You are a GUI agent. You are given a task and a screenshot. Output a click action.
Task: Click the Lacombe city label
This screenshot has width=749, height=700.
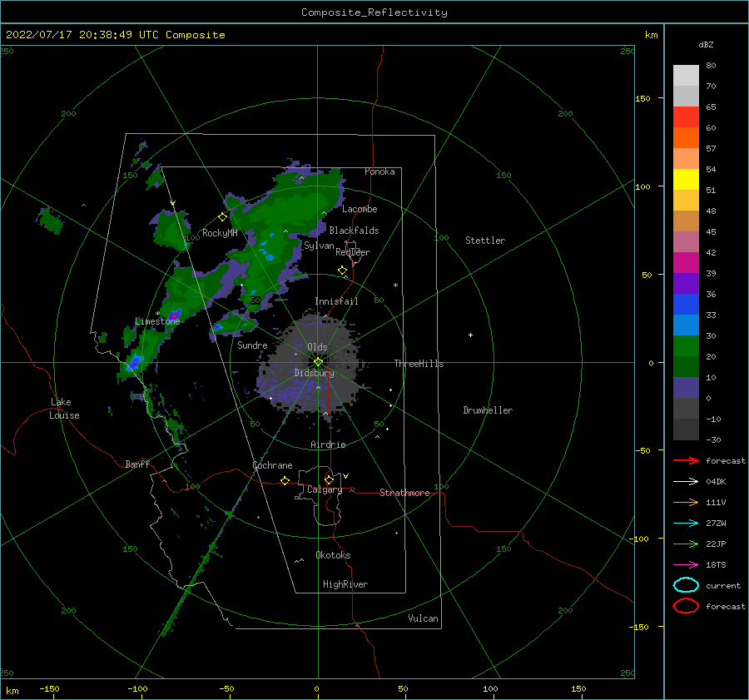[x=360, y=209]
